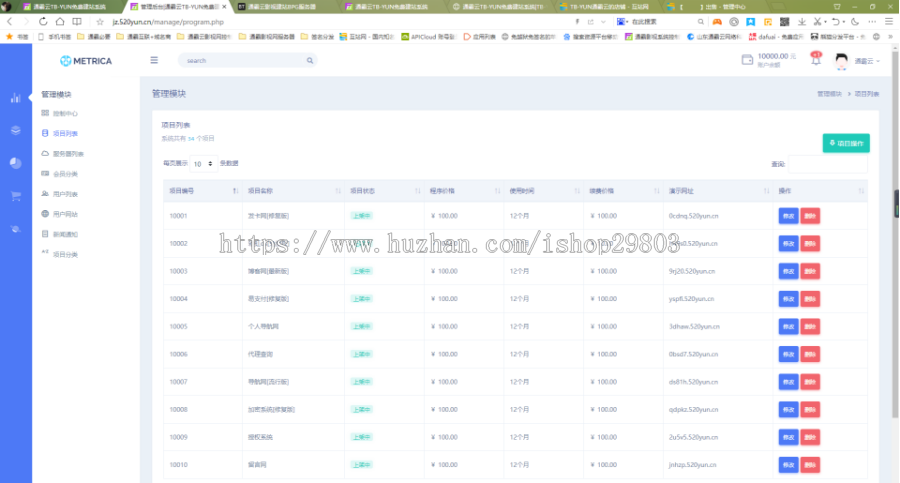Sort table by 续费价格 column
Image resolution: width=900 pixels, height=483 pixels.
pyautogui.click(x=623, y=191)
